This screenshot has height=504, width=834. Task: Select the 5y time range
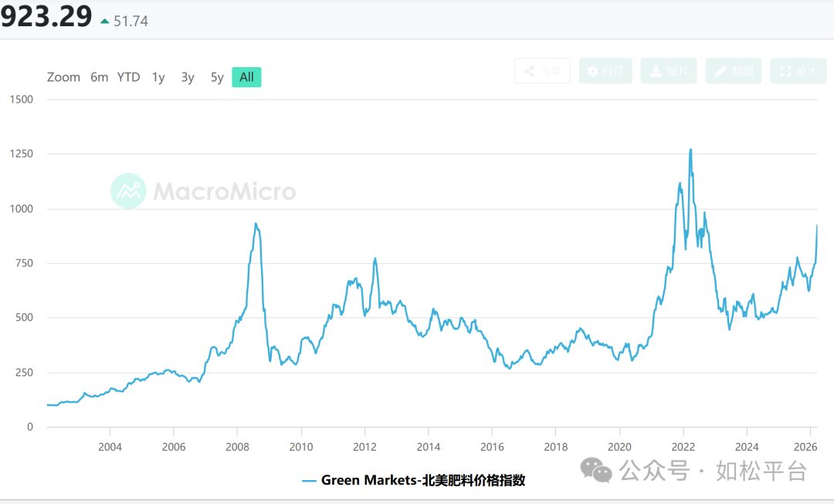coord(217,77)
